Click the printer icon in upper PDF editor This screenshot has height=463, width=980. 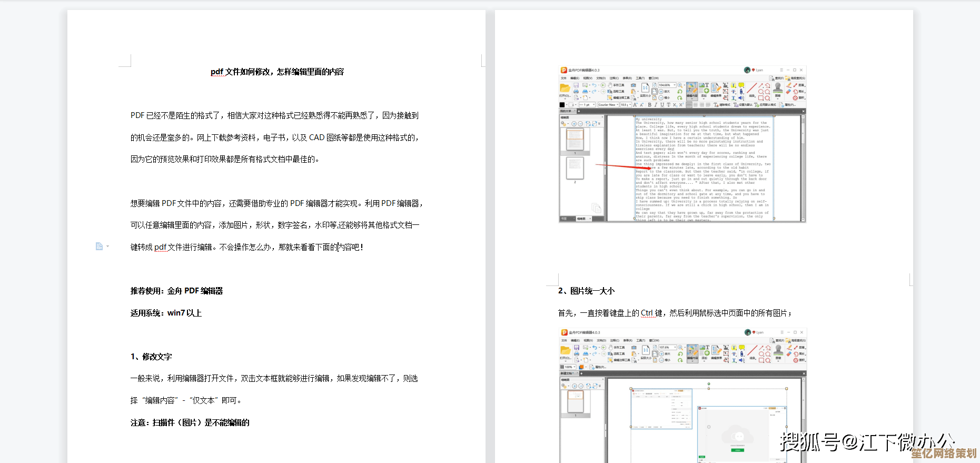pyautogui.click(x=576, y=92)
